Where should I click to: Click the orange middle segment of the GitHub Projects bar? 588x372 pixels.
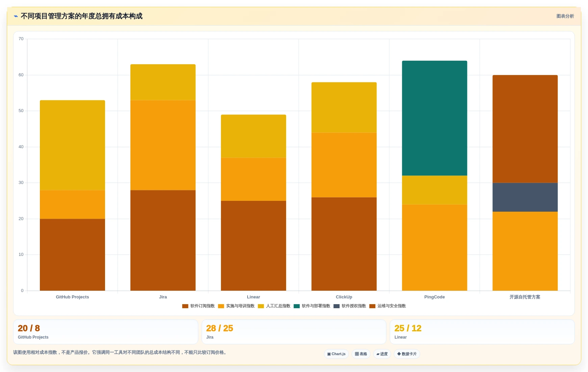72,204
